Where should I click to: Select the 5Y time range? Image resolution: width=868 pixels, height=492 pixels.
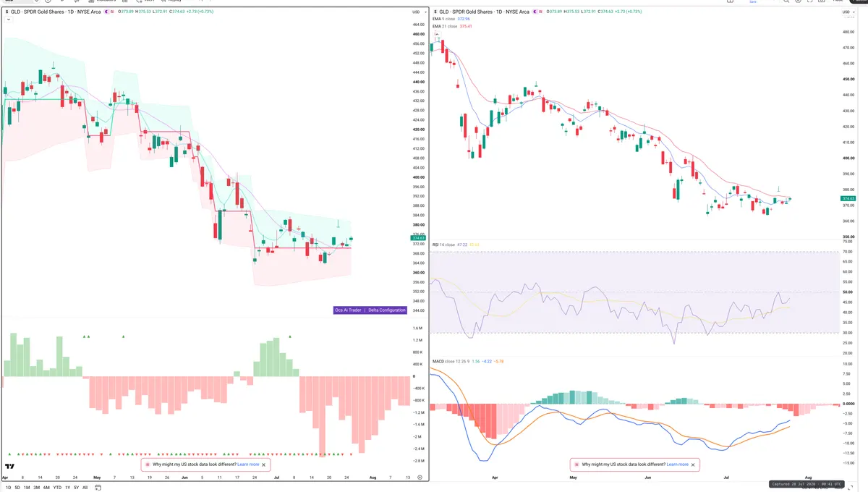(77, 488)
